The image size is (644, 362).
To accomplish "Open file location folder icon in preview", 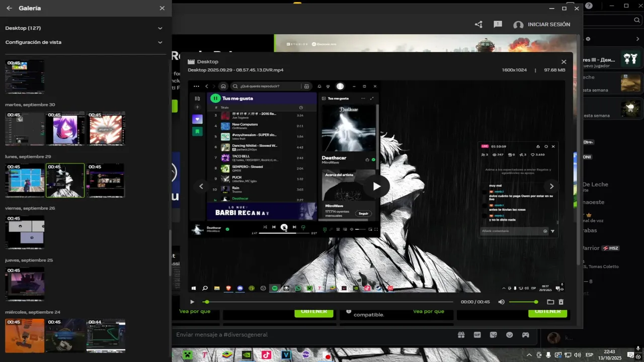I will 550,302.
